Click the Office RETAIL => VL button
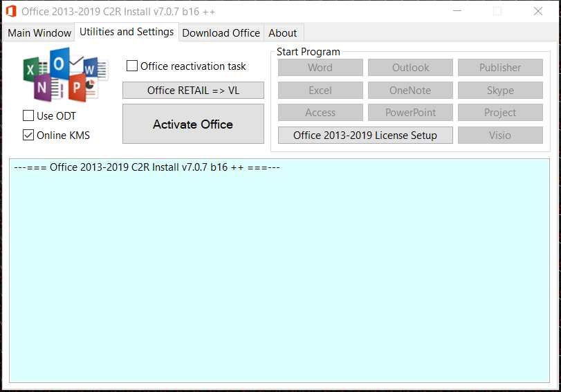 coord(193,90)
